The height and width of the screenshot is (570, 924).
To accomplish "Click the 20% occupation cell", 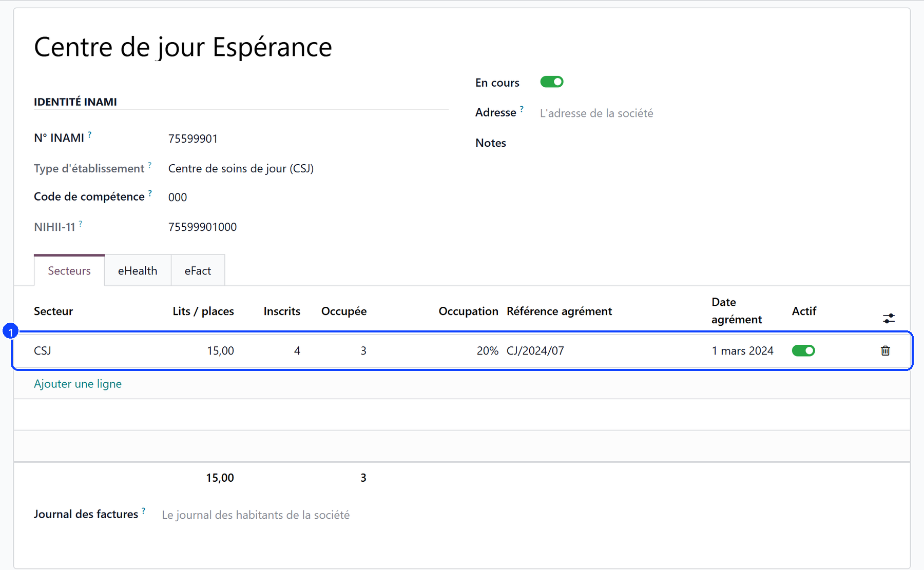I will coord(488,350).
